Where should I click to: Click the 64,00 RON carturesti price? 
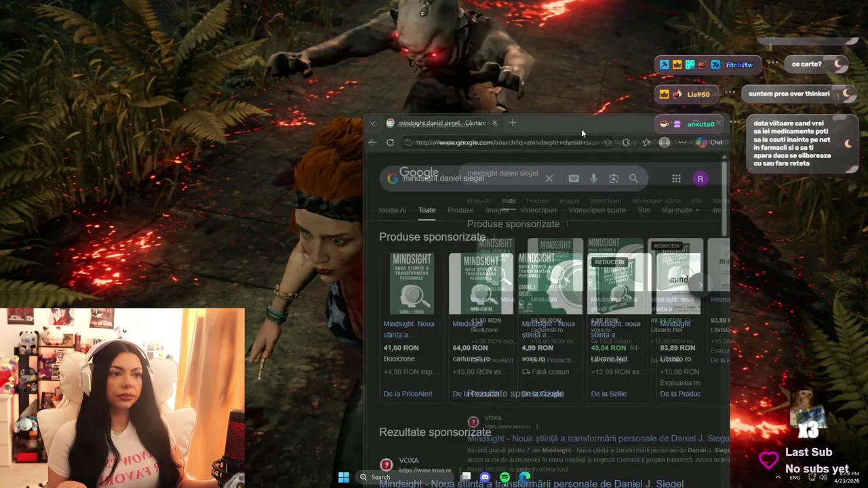[471, 348]
